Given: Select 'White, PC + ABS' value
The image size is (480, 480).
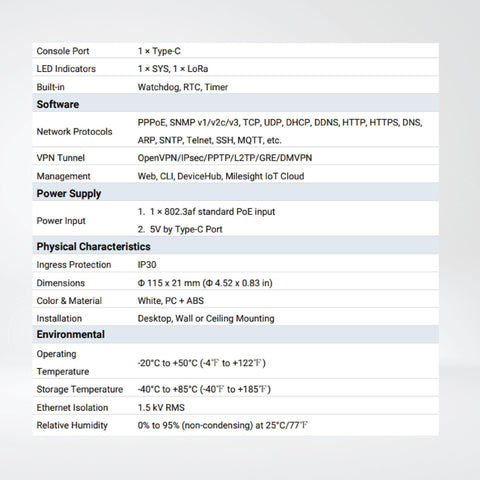Looking at the screenshot, I should point(171,301).
